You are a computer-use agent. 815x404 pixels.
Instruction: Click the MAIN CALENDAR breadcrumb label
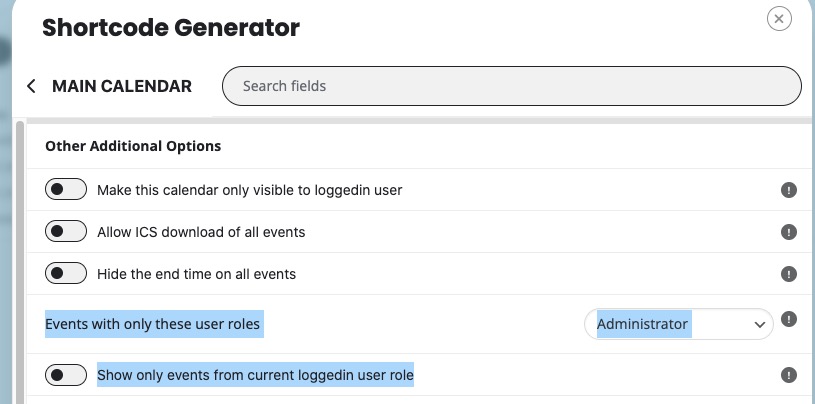tap(122, 86)
